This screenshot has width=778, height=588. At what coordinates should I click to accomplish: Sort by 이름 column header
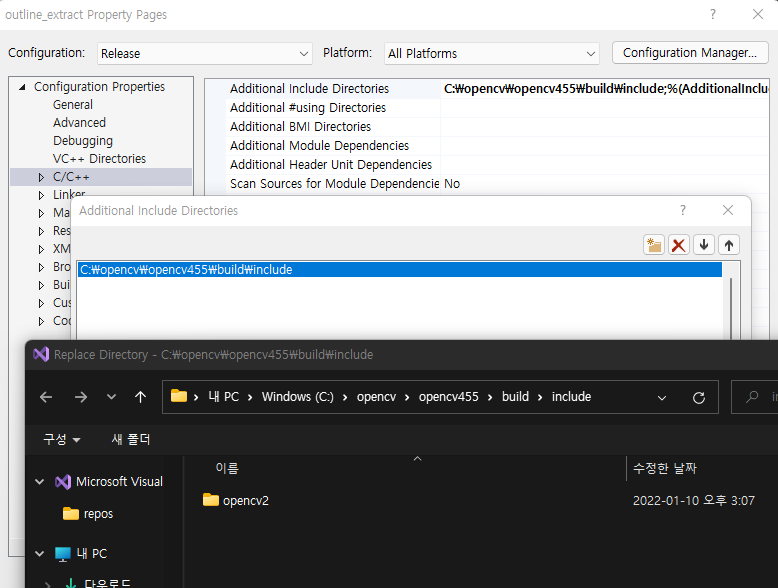point(227,468)
